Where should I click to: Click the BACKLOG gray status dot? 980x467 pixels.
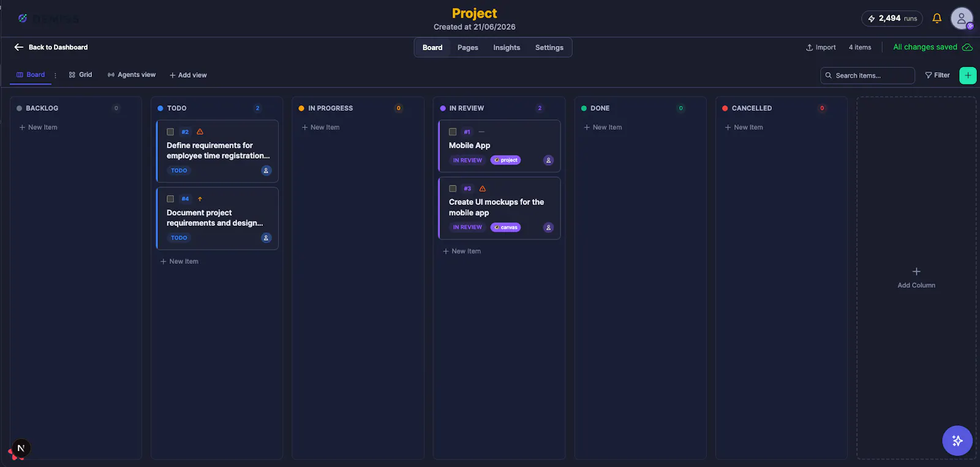(x=19, y=108)
